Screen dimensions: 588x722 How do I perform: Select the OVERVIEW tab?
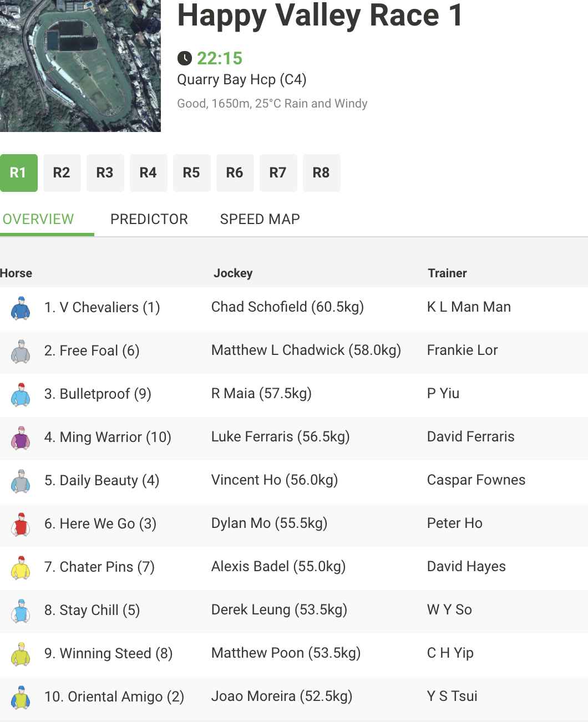pyautogui.click(x=38, y=219)
